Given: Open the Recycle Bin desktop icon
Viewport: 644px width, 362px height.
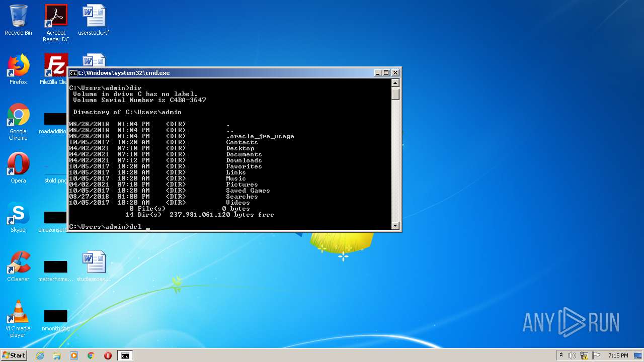Looking at the screenshot, I should click(x=18, y=20).
